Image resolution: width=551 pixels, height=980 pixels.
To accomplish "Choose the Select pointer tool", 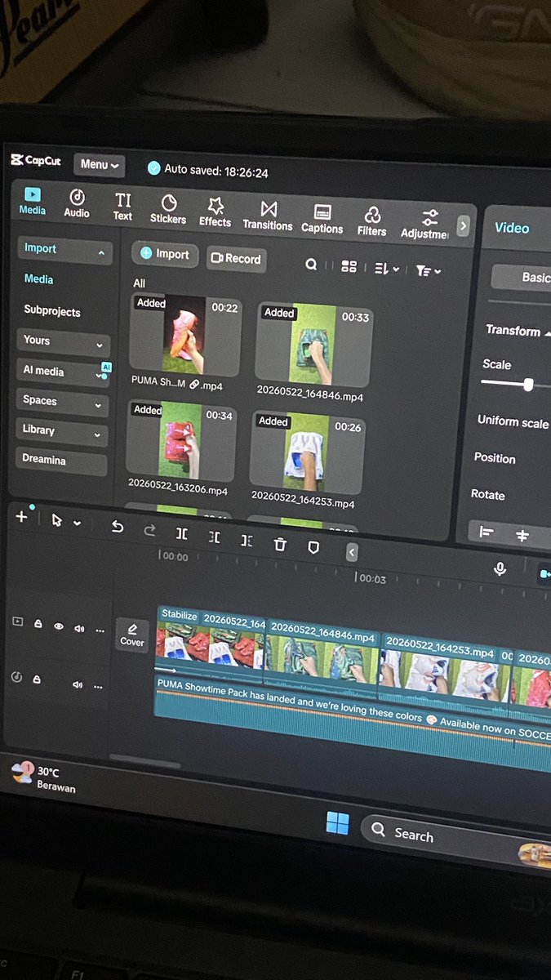I will click(x=56, y=520).
